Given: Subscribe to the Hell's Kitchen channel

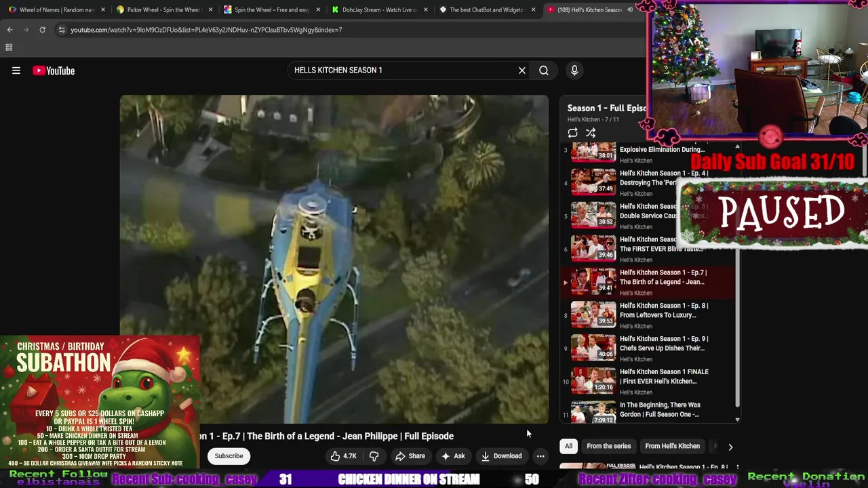Looking at the screenshot, I should pyautogui.click(x=229, y=456).
